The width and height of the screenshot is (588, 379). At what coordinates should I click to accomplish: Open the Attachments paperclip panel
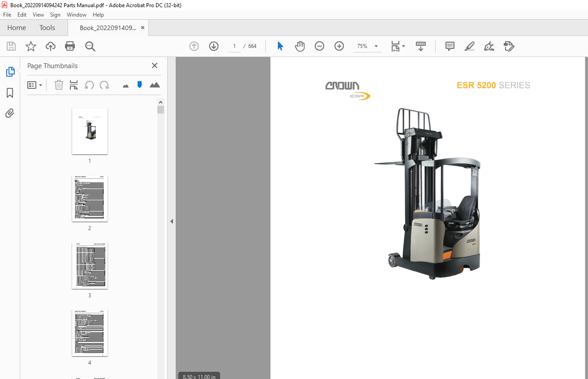point(10,113)
